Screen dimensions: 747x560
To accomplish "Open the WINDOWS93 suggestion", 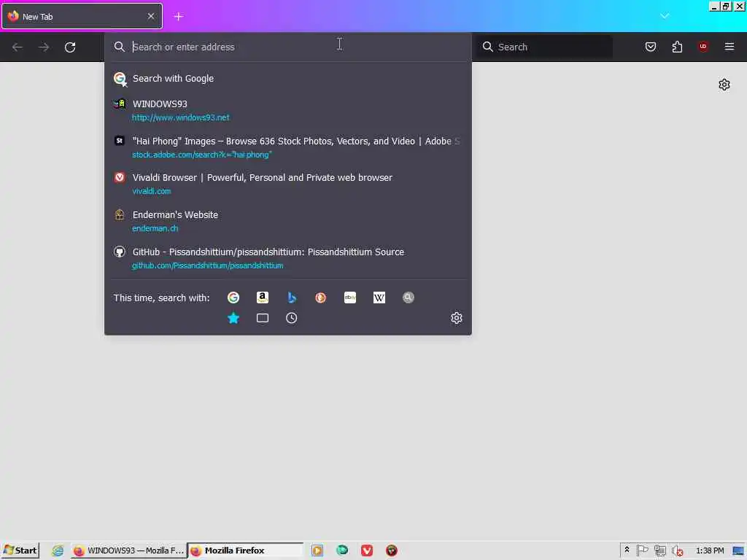I will [287, 110].
